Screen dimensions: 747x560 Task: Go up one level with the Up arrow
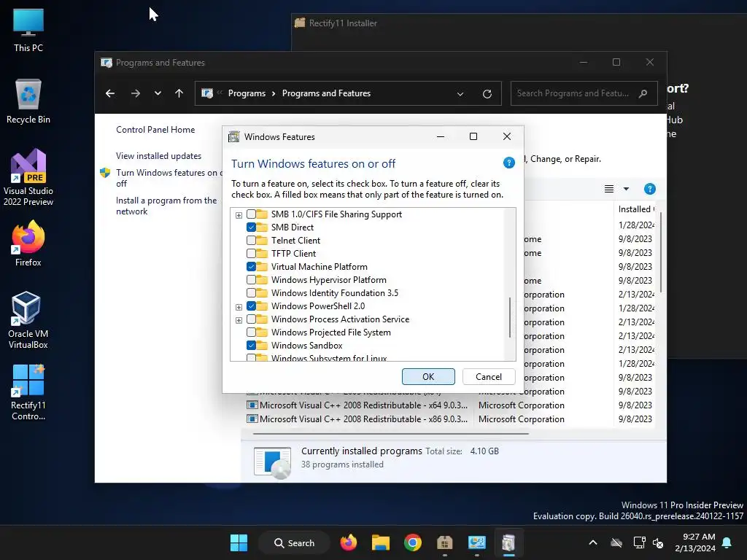point(179,93)
